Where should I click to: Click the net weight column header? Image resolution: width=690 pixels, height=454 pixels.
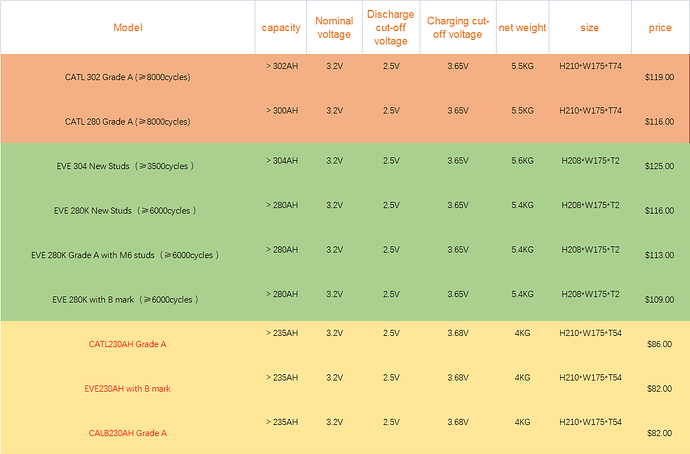[522, 27]
